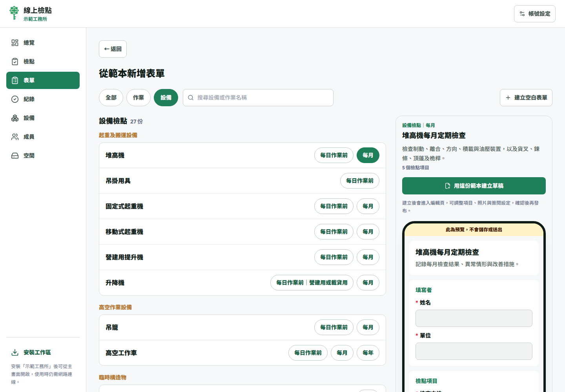
Task: Click 安裝工作區 link
Action: pyautogui.click(x=43, y=352)
